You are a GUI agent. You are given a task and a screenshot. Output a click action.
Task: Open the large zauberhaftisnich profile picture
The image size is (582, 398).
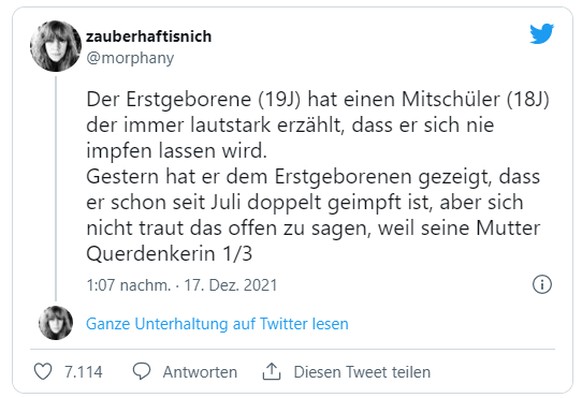56,46
